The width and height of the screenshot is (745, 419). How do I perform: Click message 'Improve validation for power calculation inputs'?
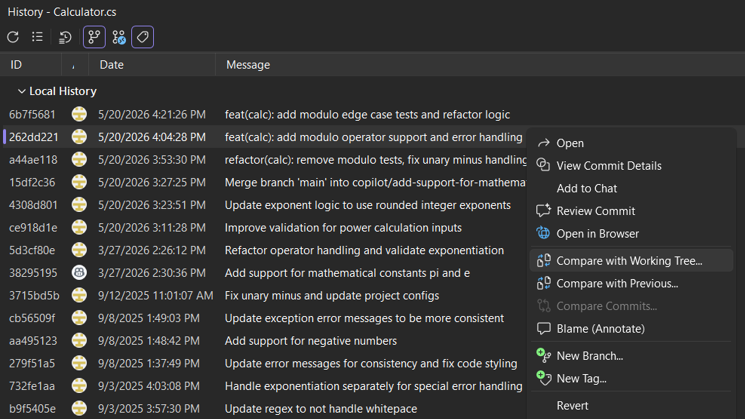click(344, 228)
